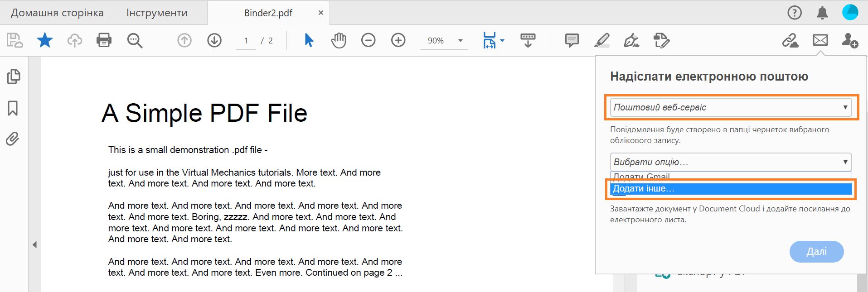
Task: Zoom out with minus icon
Action: pyautogui.click(x=368, y=40)
